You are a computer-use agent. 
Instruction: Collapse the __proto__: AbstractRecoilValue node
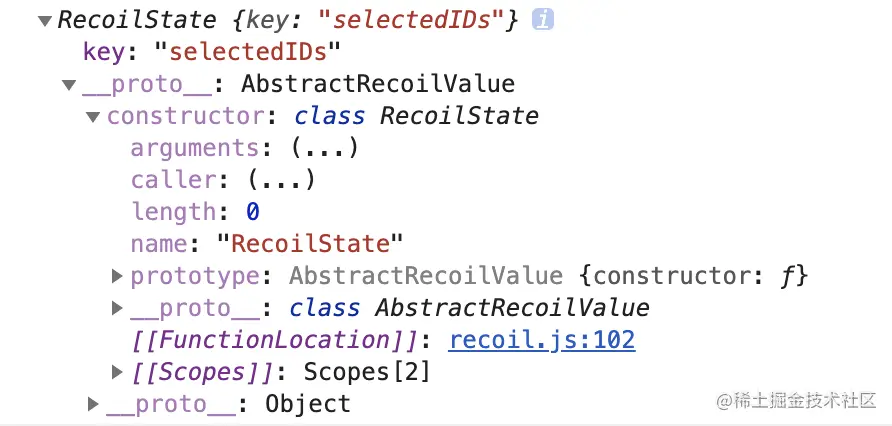(68, 85)
